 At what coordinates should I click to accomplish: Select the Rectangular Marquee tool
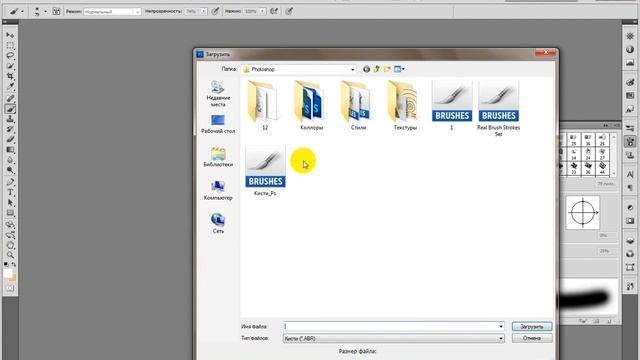[x=10, y=45]
